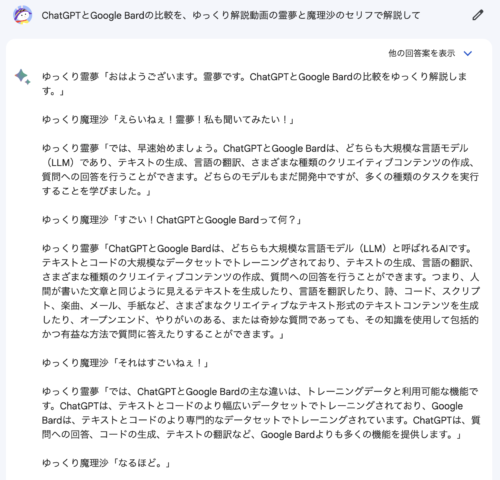This screenshot has height=480, width=500.
Task: Click the user profile avatar icon
Action: coord(22,15)
